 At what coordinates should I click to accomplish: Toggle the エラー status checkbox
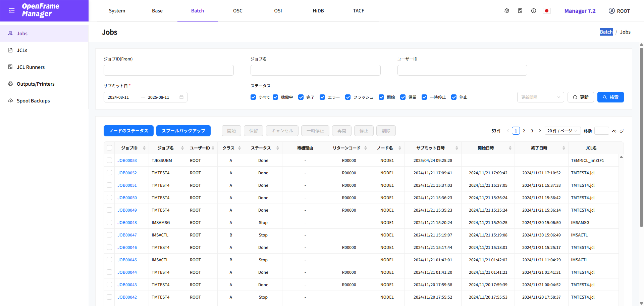coord(322,97)
